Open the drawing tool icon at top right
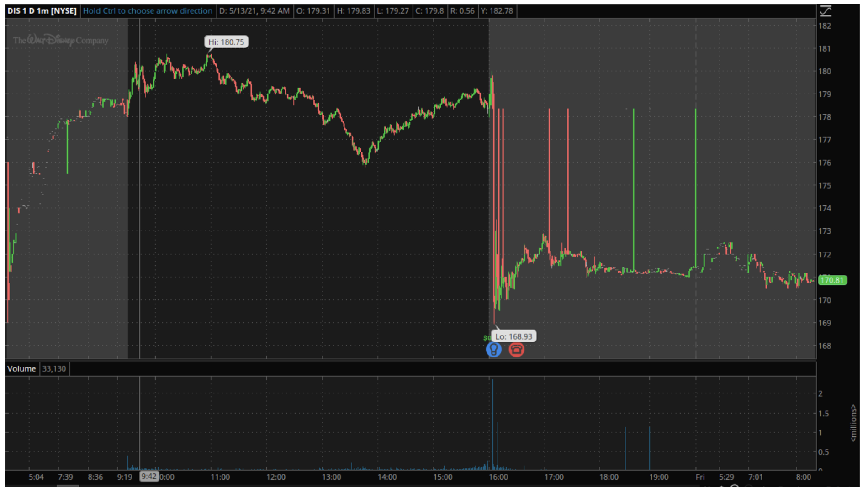The width and height of the screenshot is (868, 493). tap(826, 11)
